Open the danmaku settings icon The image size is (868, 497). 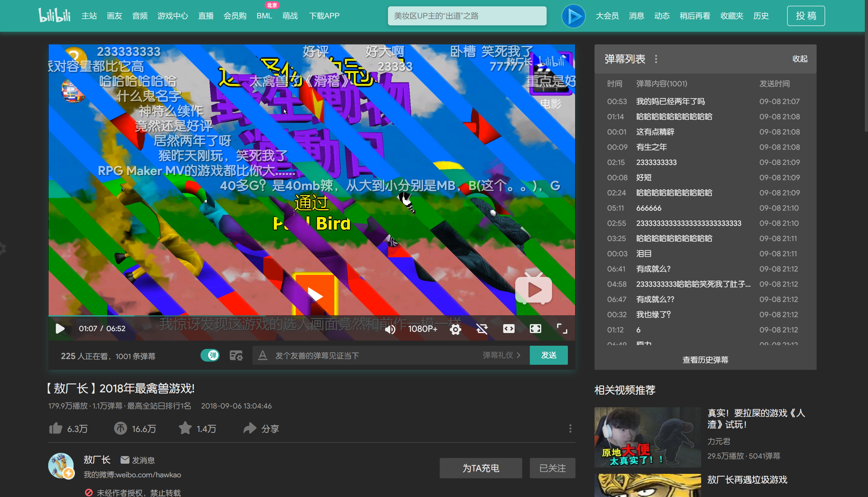pos(236,355)
